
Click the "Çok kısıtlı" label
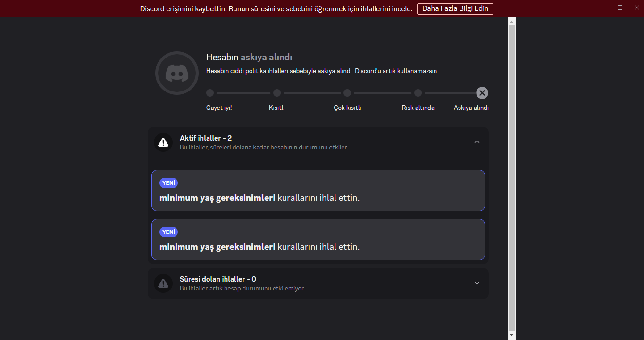point(347,108)
